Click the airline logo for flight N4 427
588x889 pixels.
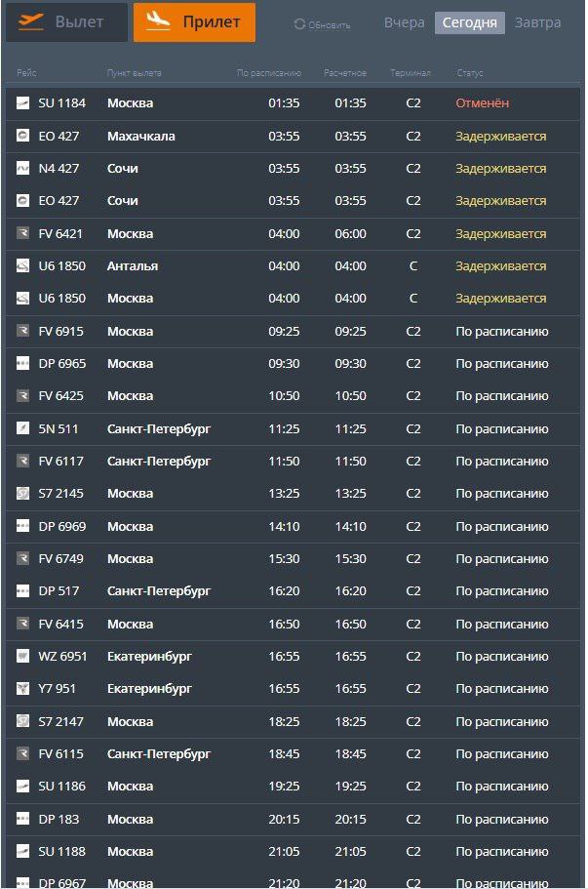[22, 169]
